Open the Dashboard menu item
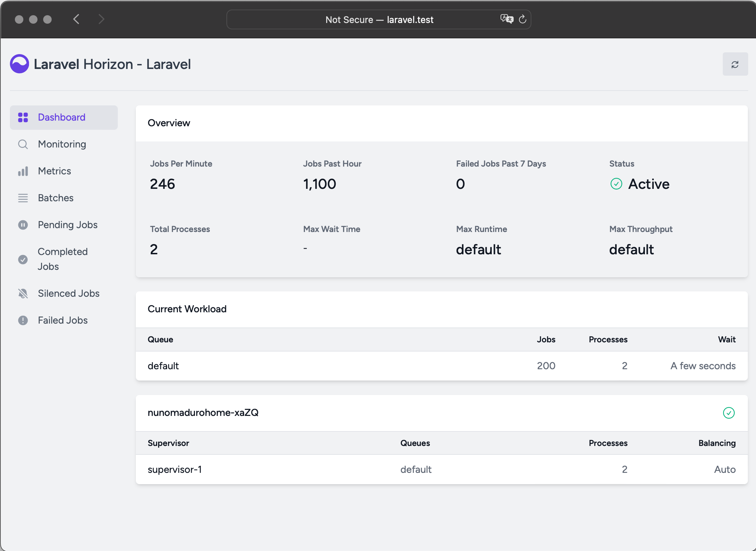 64,117
